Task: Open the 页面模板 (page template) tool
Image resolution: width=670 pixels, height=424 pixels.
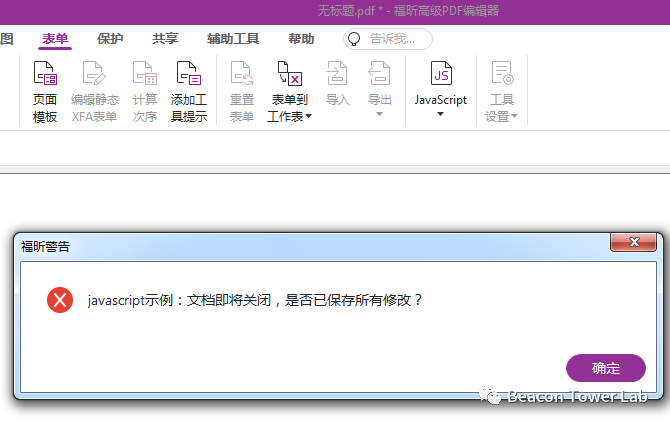Action: (45, 91)
